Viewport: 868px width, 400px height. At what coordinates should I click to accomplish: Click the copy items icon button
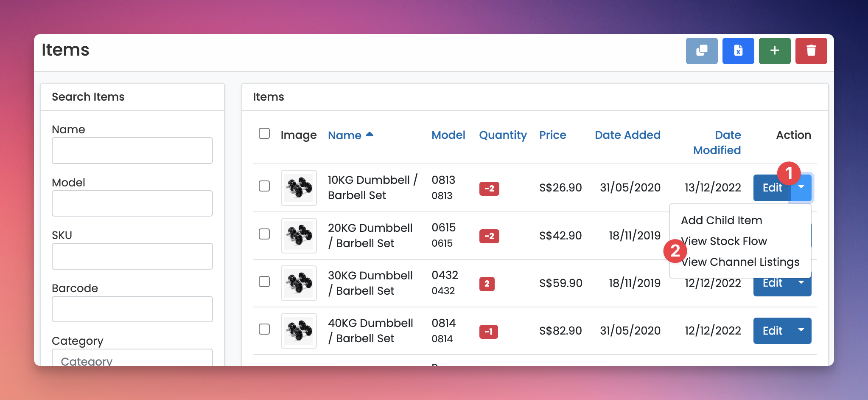click(702, 51)
